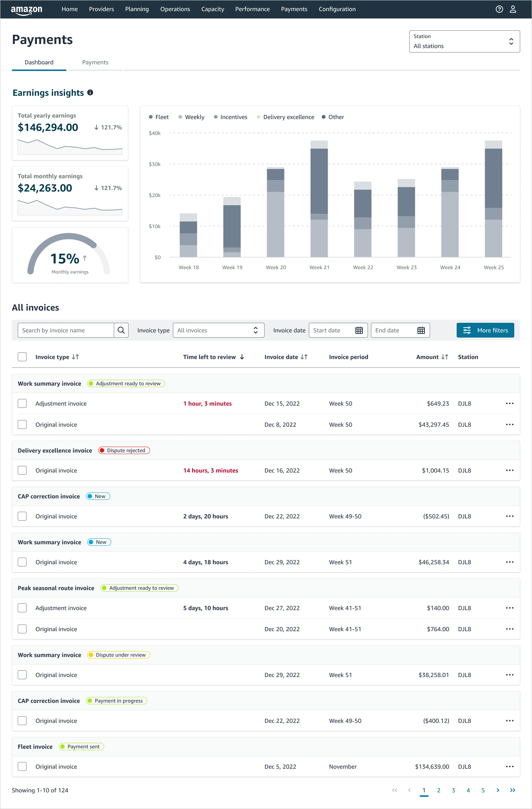Screen dimensions: 532x809
Task: Open the Station dropdown
Action: (464, 41)
